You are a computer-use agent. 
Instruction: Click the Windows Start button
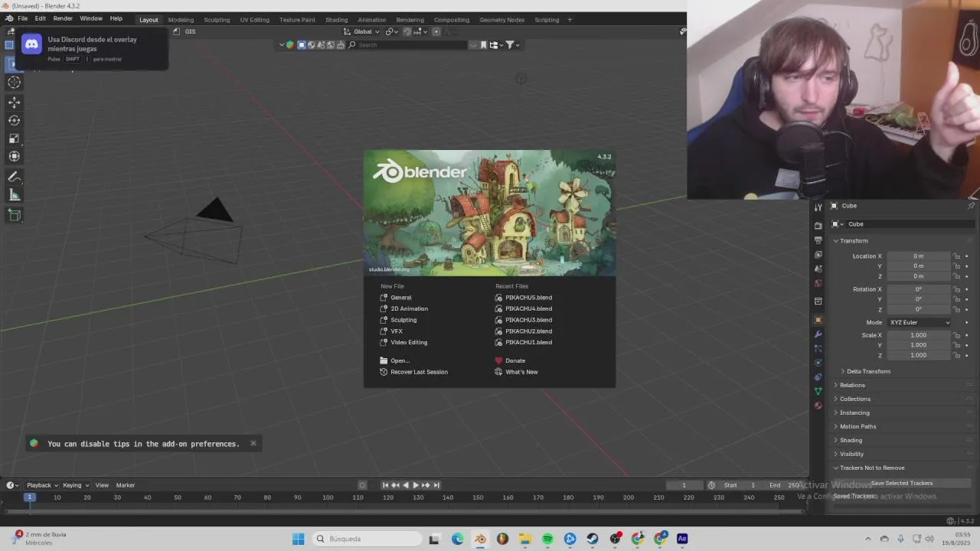(x=299, y=539)
